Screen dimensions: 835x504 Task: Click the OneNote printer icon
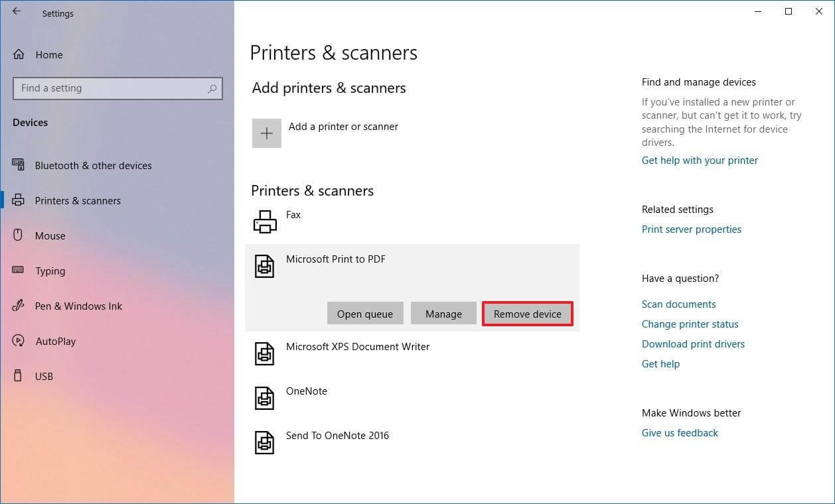click(x=265, y=398)
